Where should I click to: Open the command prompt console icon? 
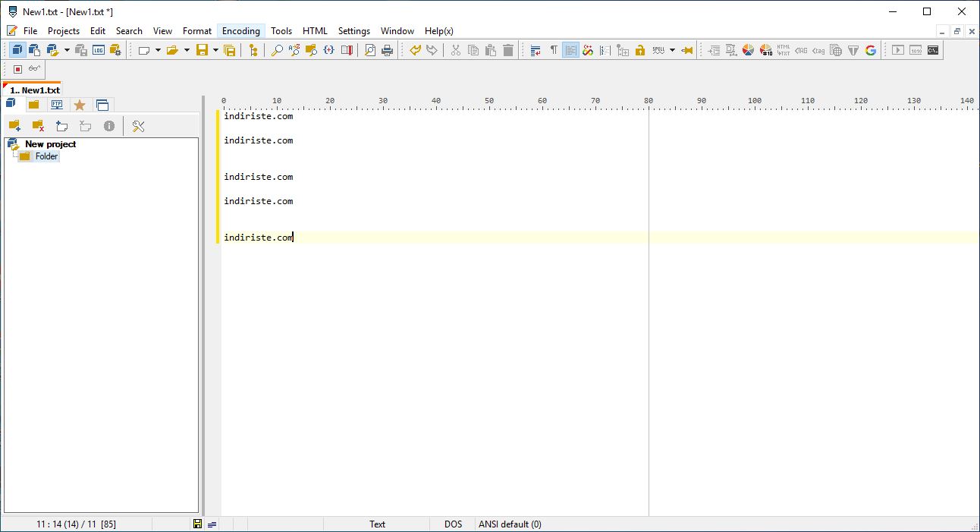[933, 50]
